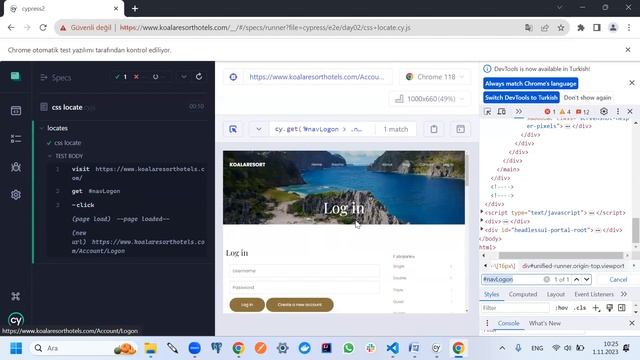Expand the Specs list panel
Screen dimensions: 640x360
[56, 77]
